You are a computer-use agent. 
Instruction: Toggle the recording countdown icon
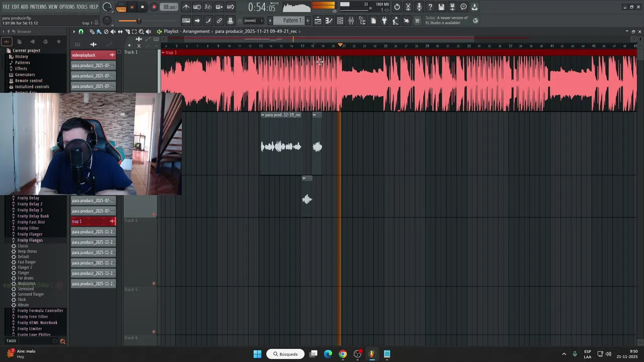coord(208,7)
